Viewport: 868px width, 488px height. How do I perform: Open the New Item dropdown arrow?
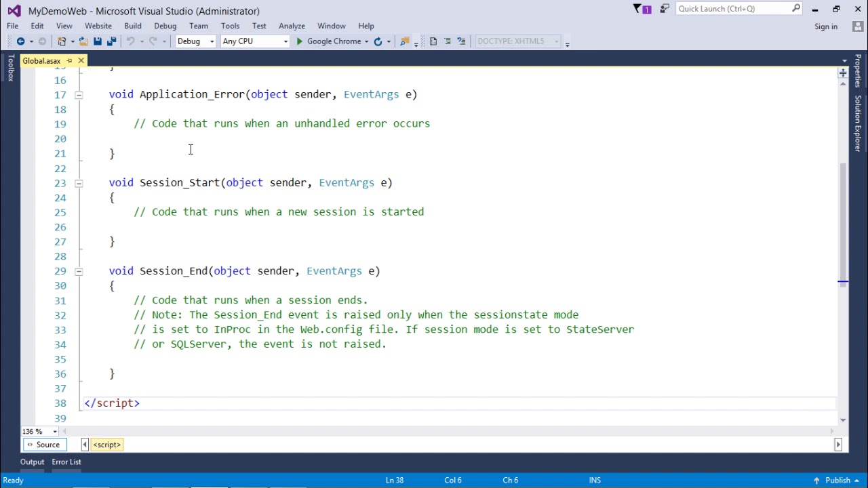click(73, 41)
